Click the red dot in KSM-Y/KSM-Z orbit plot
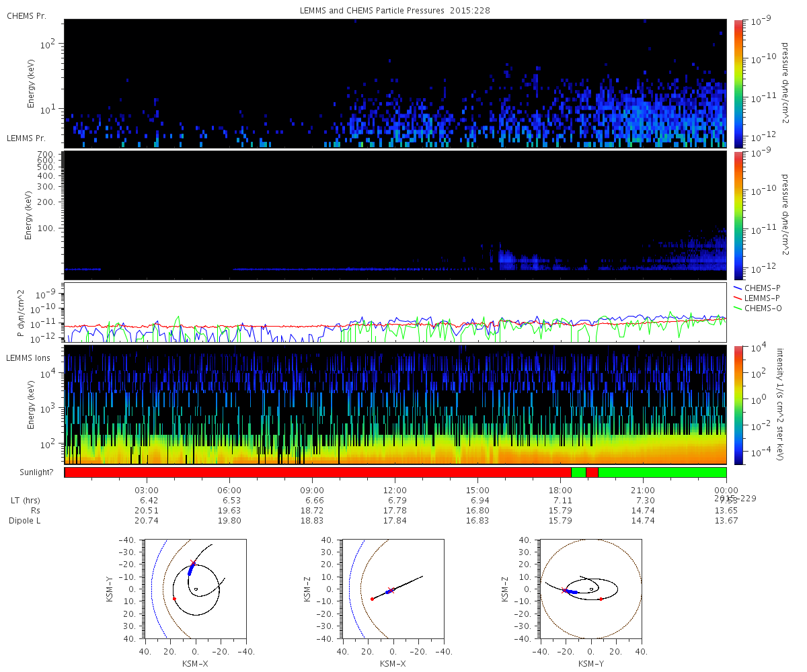 click(601, 599)
